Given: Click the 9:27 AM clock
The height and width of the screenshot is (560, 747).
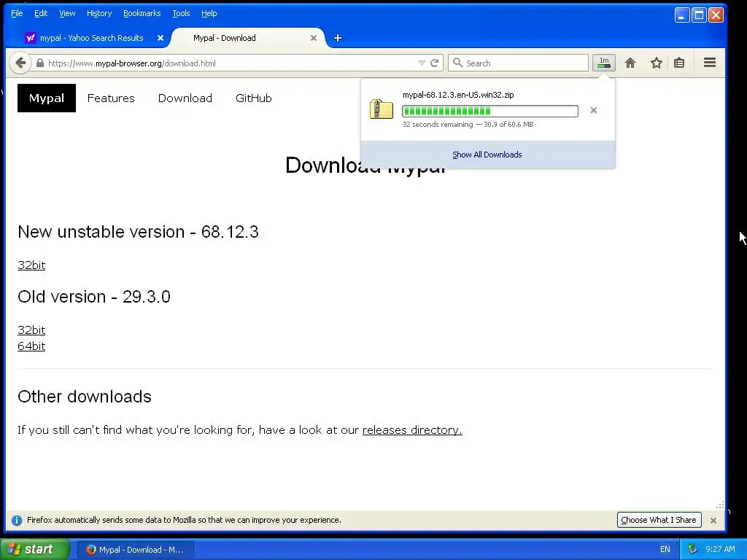Looking at the screenshot, I should click(x=720, y=549).
